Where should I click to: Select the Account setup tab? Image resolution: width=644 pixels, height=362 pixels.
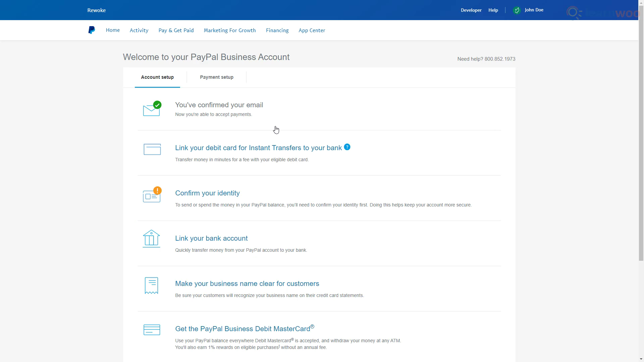tap(157, 77)
